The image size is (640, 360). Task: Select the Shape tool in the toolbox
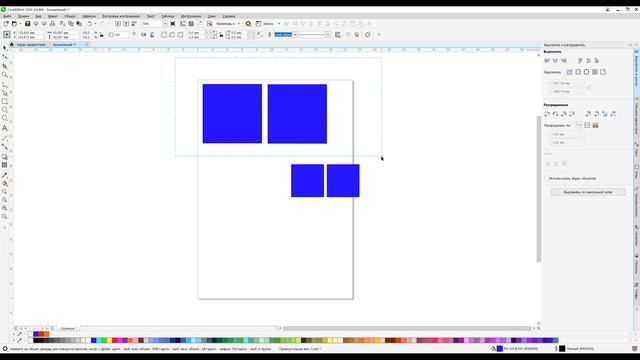tap(5, 57)
